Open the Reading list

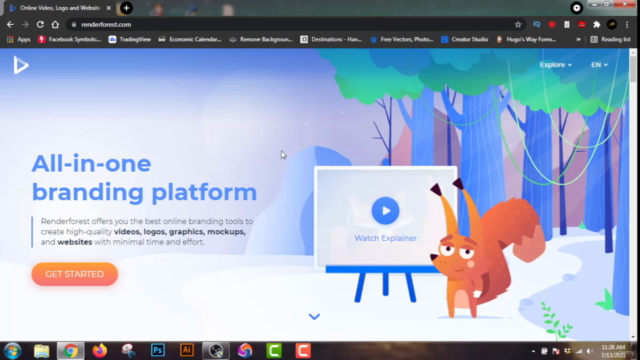(x=611, y=39)
